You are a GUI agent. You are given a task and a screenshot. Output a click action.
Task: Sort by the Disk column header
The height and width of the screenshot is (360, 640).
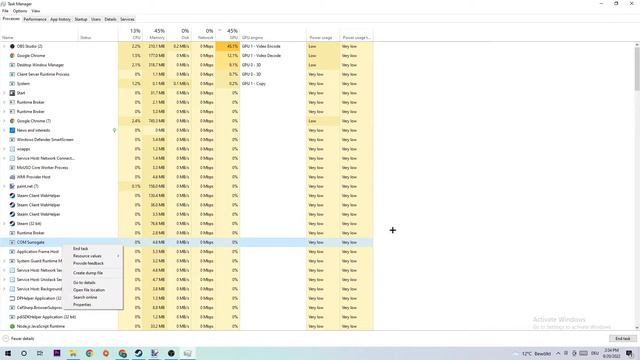pyautogui.click(x=179, y=34)
